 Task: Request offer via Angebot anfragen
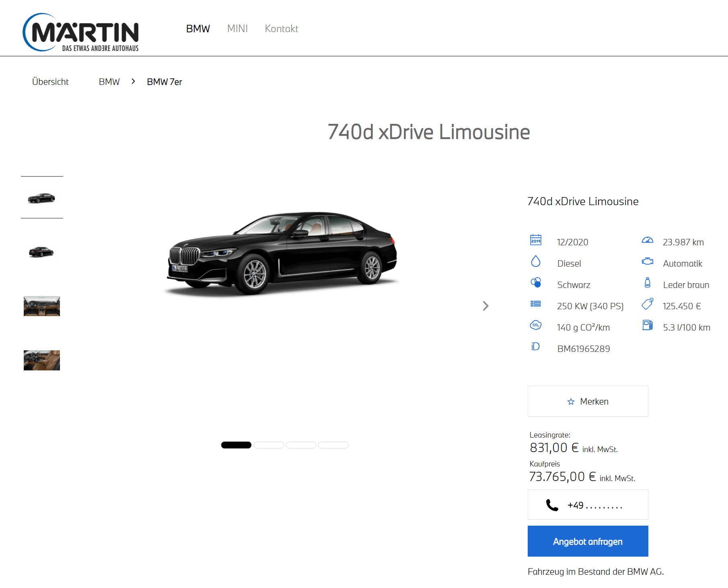tap(588, 541)
